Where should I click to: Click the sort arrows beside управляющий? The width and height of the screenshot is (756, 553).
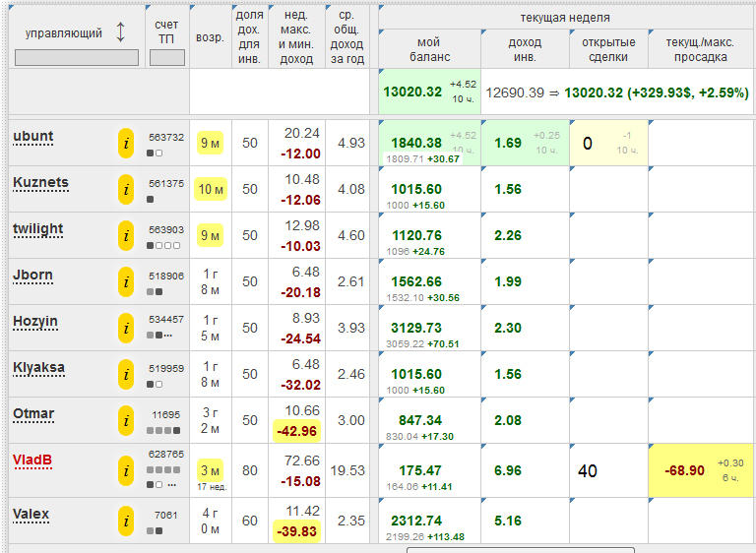point(120,32)
